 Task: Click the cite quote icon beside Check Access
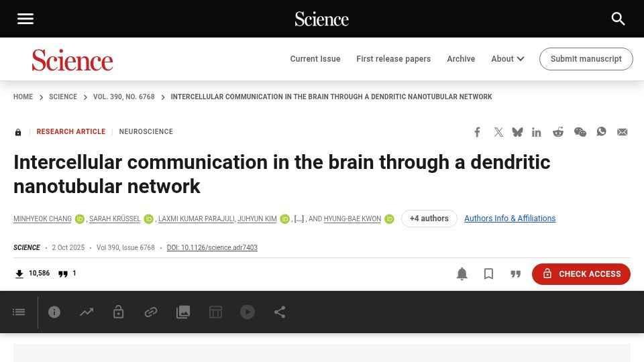(x=515, y=274)
